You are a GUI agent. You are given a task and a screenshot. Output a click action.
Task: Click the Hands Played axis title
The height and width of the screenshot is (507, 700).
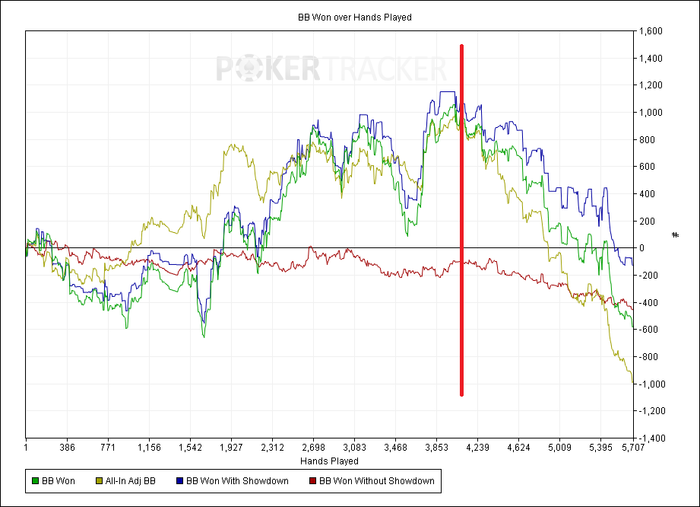[329, 461]
